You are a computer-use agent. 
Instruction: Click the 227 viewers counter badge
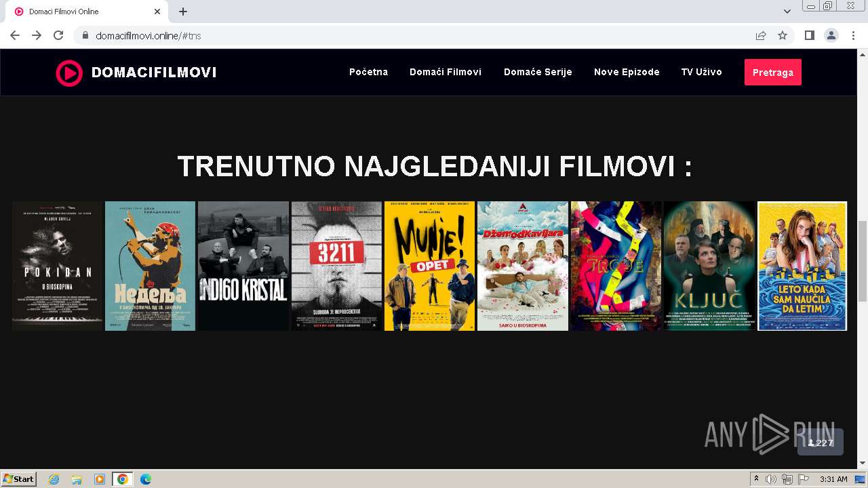tap(821, 443)
